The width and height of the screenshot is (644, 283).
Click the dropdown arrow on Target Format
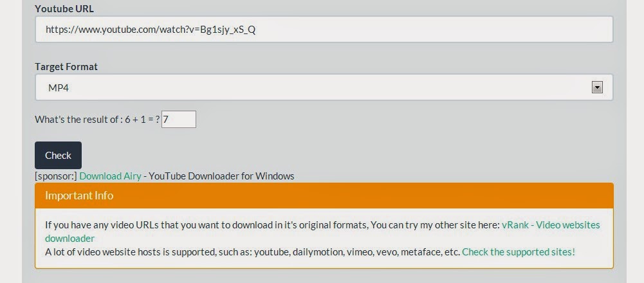pyautogui.click(x=596, y=87)
